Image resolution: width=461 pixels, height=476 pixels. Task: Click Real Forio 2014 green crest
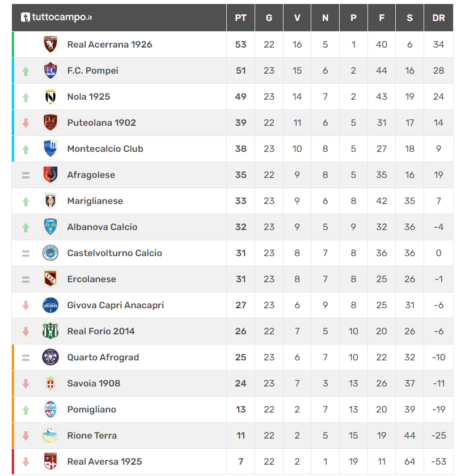click(x=50, y=331)
